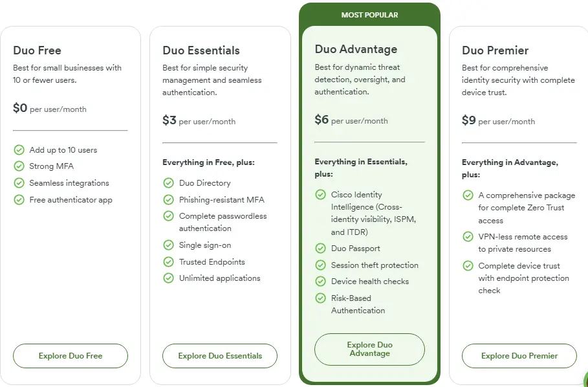588x387 pixels.
Task: Open Explore Duo Advantage
Action: tap(369, 349)
